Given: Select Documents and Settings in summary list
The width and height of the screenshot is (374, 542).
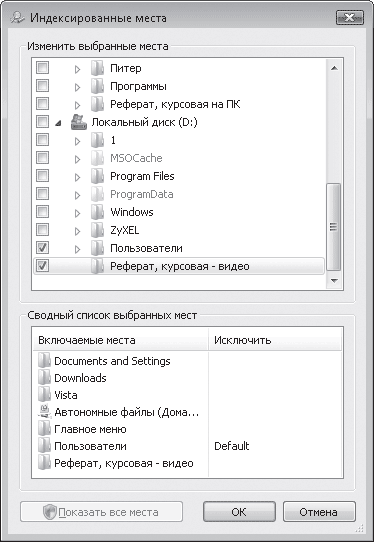Looking at the screenshot, I should point(112,361).
